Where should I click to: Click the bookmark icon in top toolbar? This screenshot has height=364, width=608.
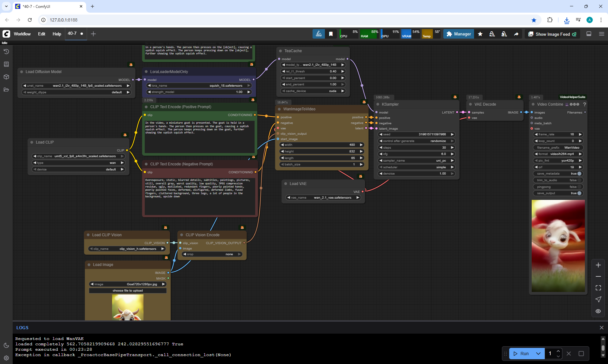click(x=331, y=34)
